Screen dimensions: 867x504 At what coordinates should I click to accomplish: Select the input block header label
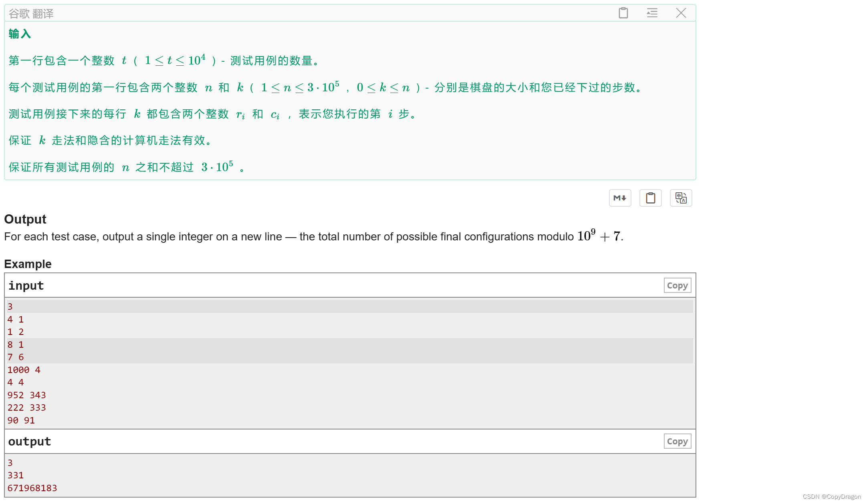[26, 286]
